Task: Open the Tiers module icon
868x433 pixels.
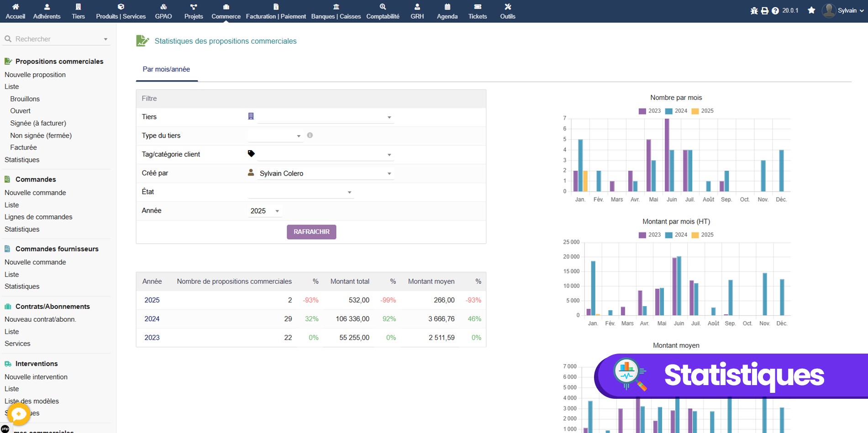Action: click(78, 7)
